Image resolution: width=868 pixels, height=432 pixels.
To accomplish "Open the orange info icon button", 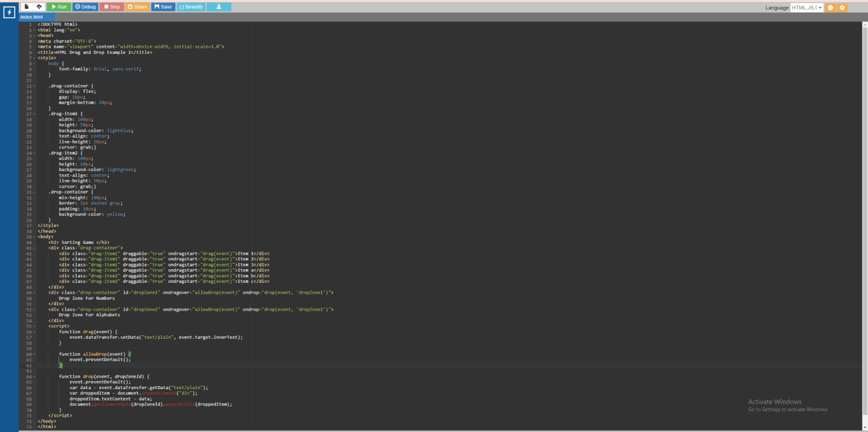I will (x=830, y=7).
